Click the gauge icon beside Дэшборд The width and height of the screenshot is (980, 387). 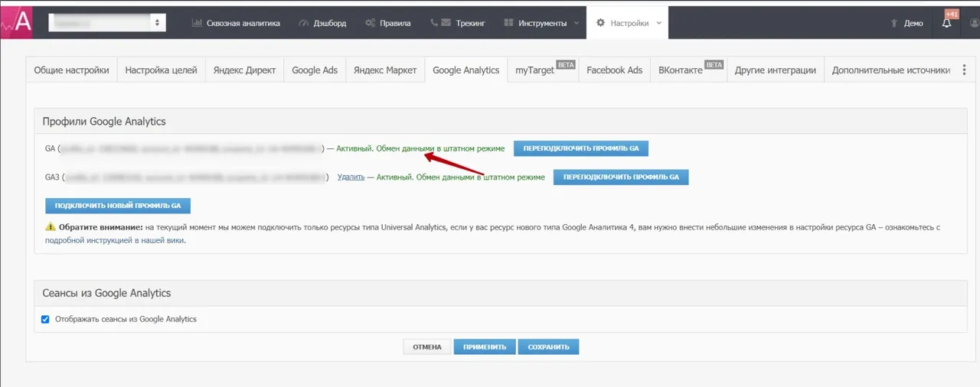coord(304,23)
